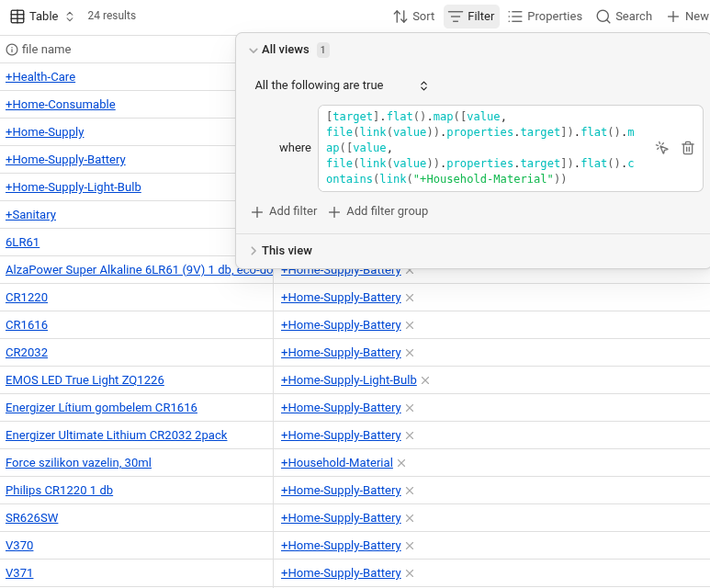Add a filter group
Image resolution: width=710 pixels, height=588 pixels.
point(378,211)
